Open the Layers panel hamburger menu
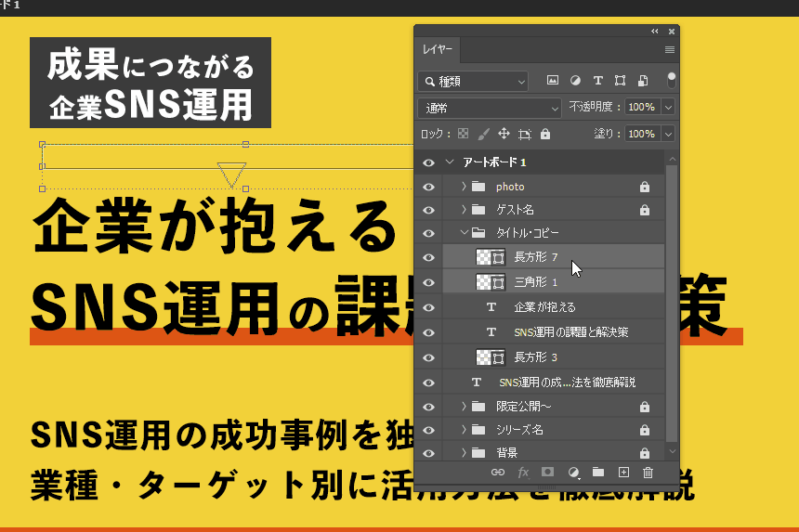This screenshot has height=532, width=799. point(670,49)
